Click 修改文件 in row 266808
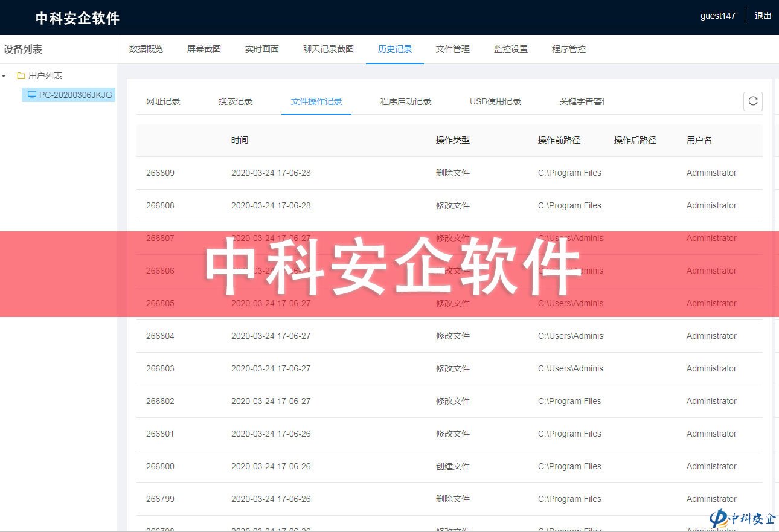Image resolution: width=779 pixels, height=532 pixels. point(453,205)
